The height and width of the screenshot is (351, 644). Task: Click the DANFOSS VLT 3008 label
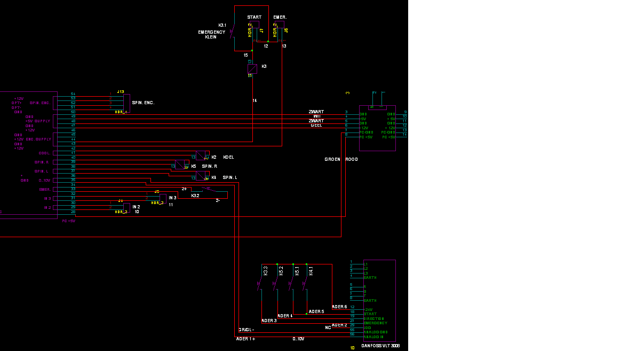pos(380,346)
